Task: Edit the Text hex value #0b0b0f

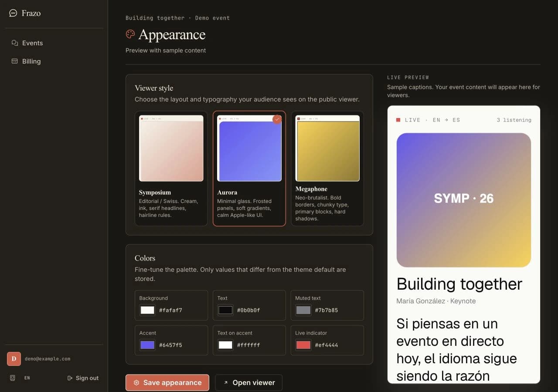Action: [248, 311]
